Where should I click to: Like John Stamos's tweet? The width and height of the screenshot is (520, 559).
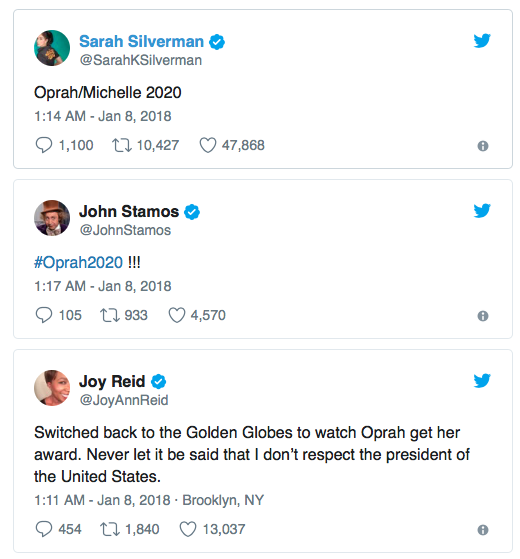pos(177,315)
